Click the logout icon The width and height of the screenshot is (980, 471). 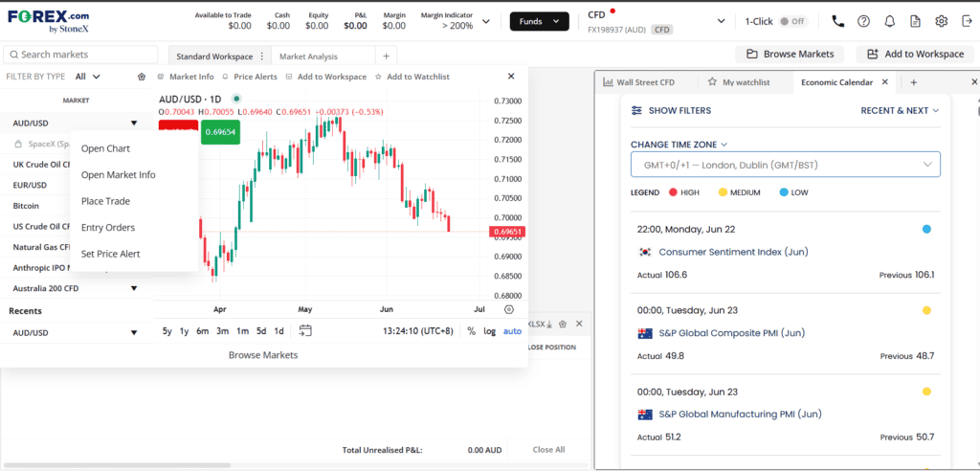967,21
